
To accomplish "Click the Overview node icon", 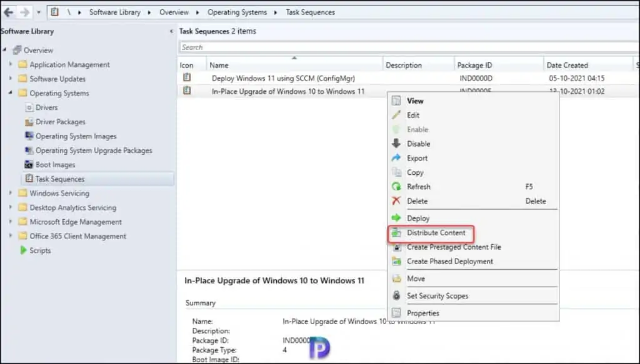I will (x=17, y=50).
